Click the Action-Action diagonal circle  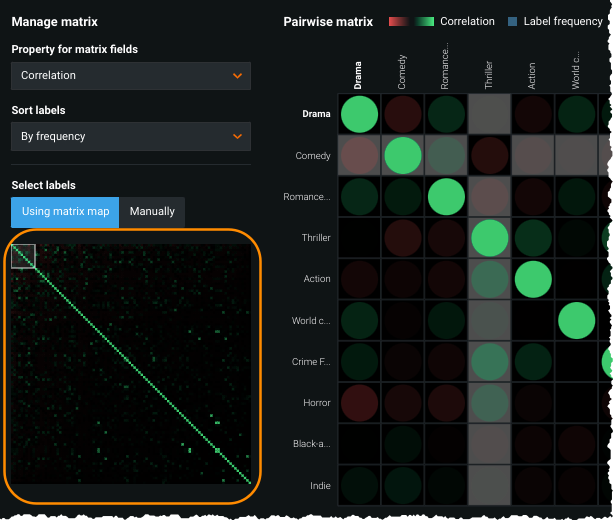532,279
